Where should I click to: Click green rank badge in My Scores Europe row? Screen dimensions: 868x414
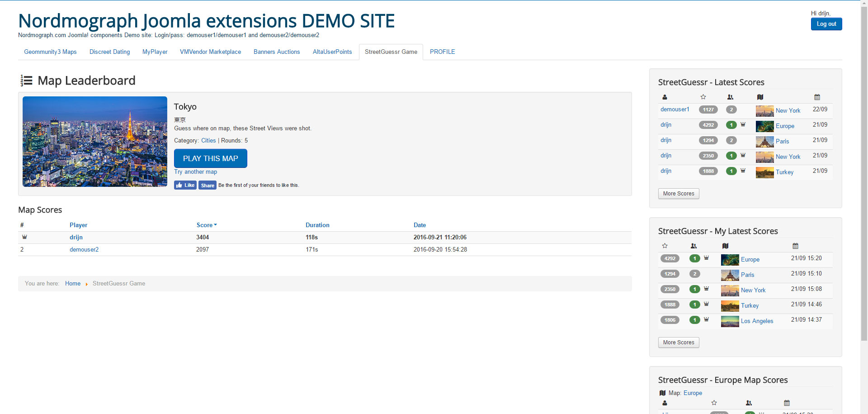[694, 258]
